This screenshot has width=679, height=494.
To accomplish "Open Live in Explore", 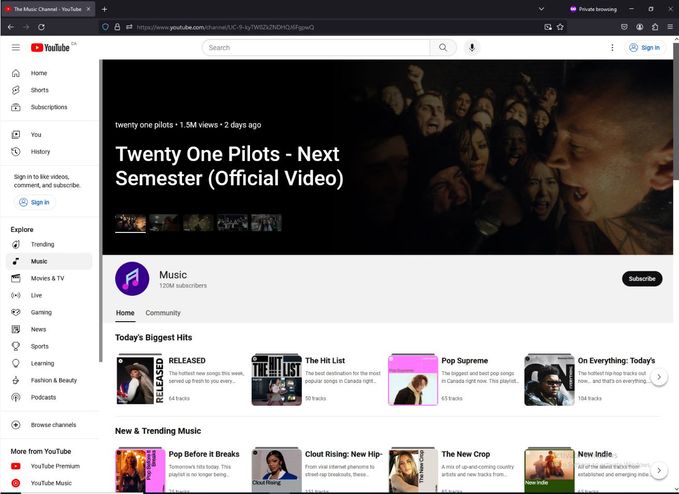I will click(x=48, y=295).
